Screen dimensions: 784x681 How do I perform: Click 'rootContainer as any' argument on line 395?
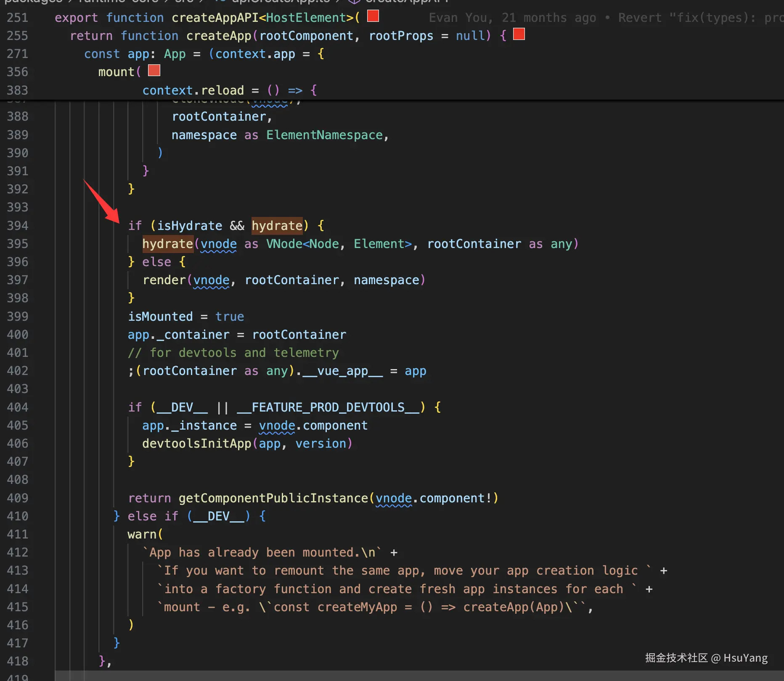point(500,244)
